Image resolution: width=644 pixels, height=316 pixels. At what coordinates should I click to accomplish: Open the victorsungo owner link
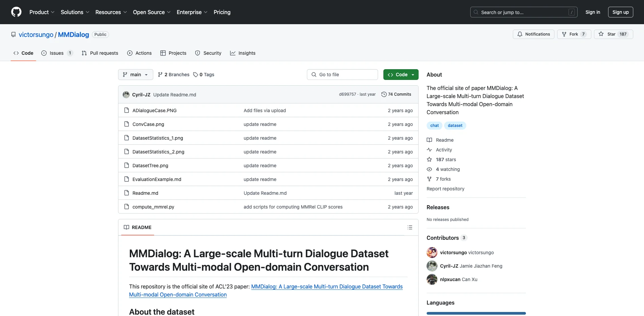(36, 35)
